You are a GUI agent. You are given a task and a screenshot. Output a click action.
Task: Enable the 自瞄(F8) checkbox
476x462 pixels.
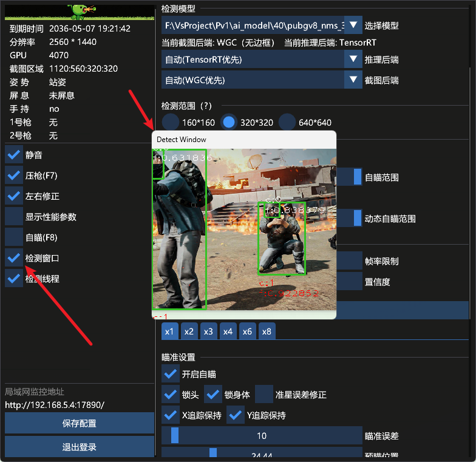click(x=14, y=237)
